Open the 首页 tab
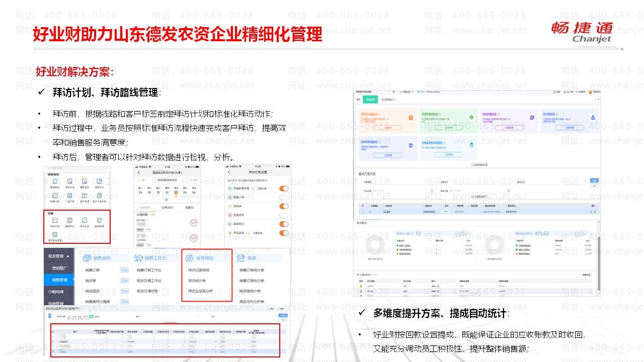The image size is (644, 362). (359, 100)
